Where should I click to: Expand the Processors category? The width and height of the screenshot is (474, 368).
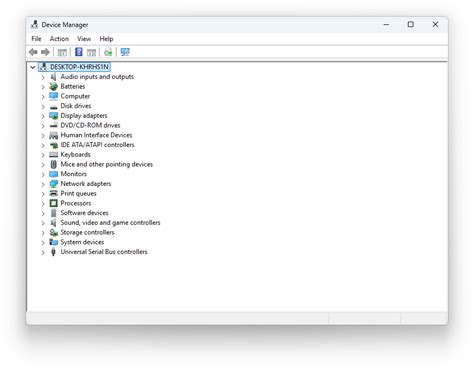click(43, 204)
